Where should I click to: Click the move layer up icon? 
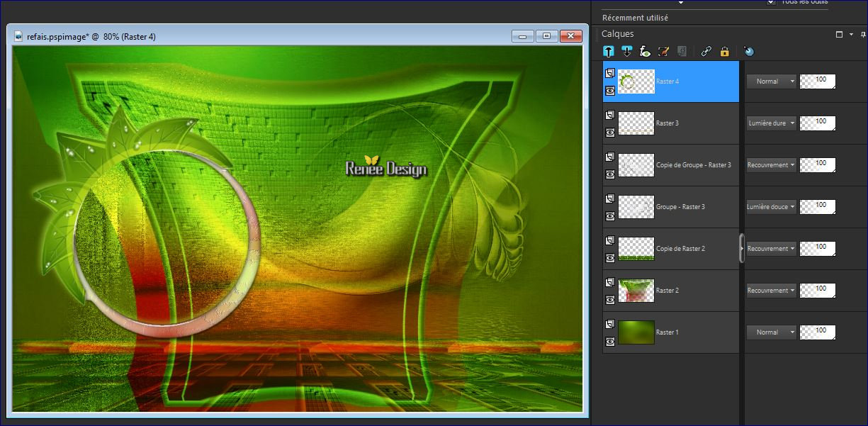(x=608, y=51)
